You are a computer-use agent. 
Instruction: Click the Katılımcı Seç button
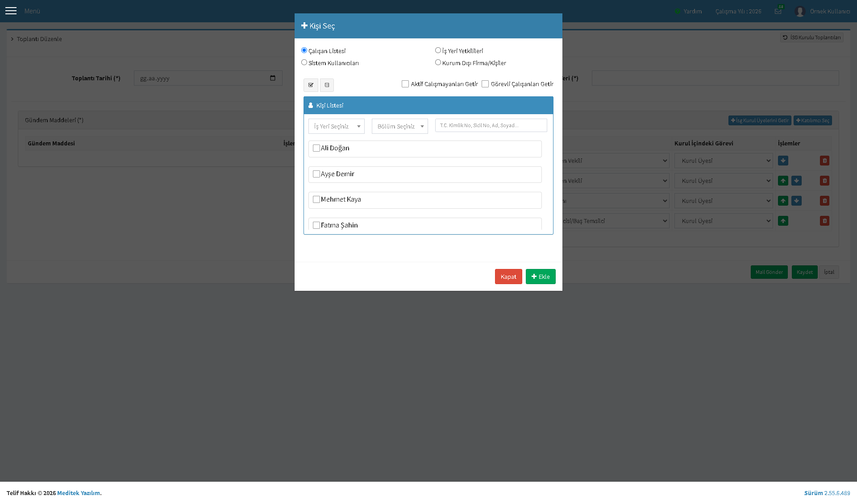point(812,120)
